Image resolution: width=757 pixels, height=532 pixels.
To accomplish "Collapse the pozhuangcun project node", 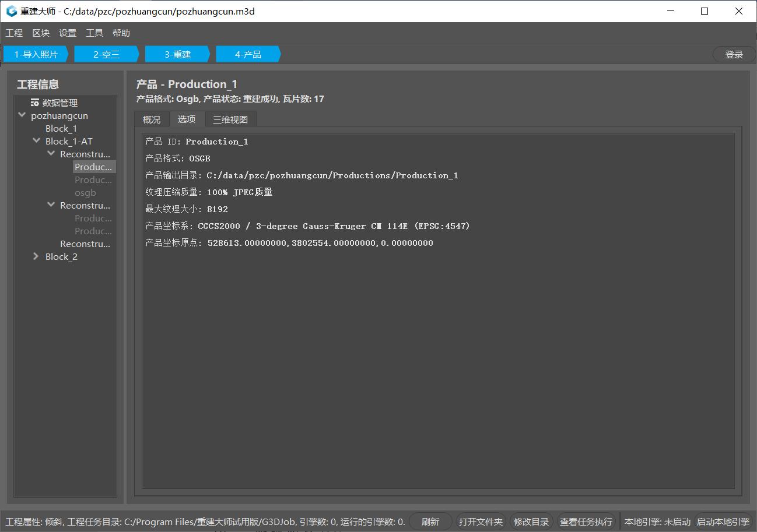I will 22,115.
